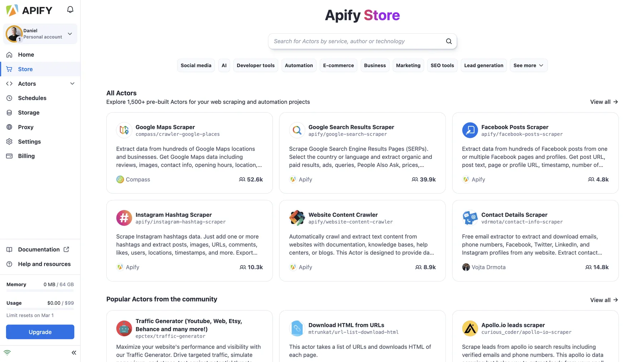
Task: Click the Website Content Crawler icon
Action: coord(297,218)
